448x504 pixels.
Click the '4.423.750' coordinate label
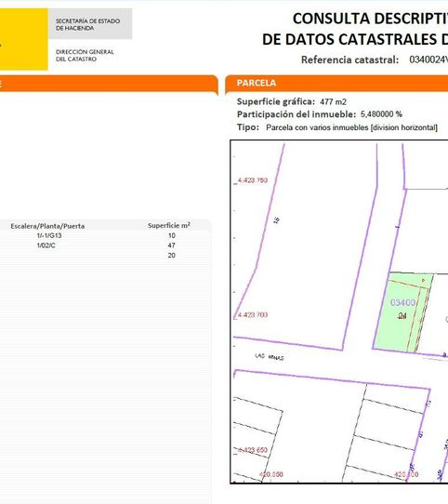pos(253,180)
